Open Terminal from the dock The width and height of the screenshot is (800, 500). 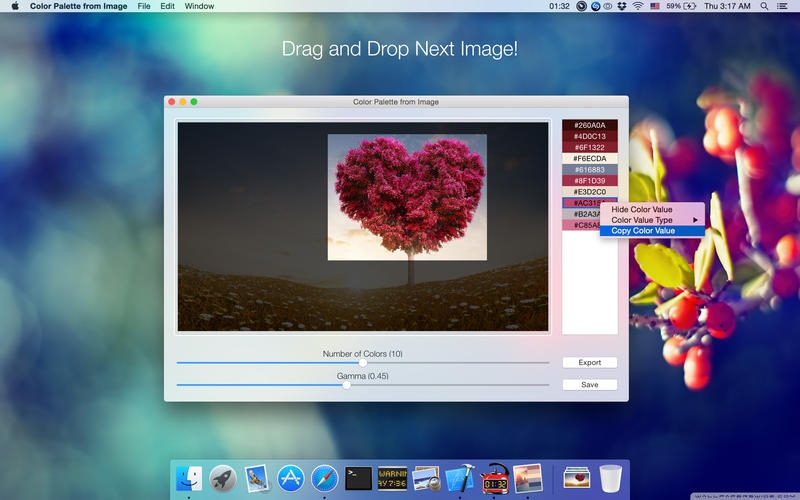coord(358,478)
